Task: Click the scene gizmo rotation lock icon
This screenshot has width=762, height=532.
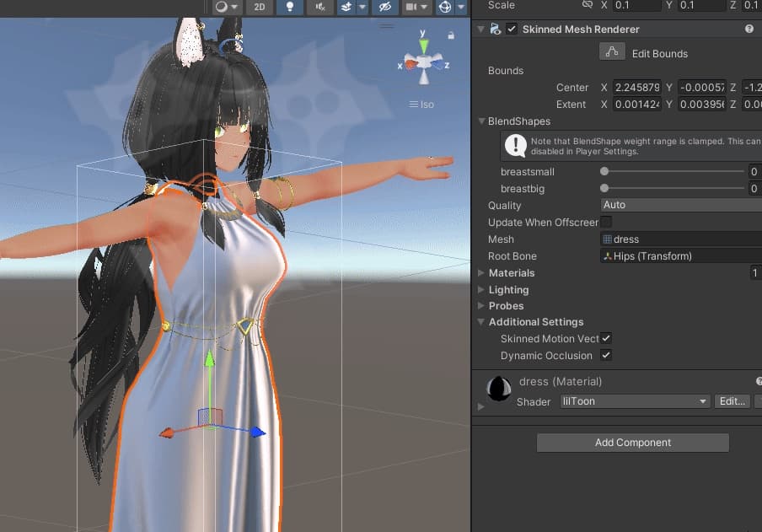Action: pyautogui.click(x=451, y=35)
